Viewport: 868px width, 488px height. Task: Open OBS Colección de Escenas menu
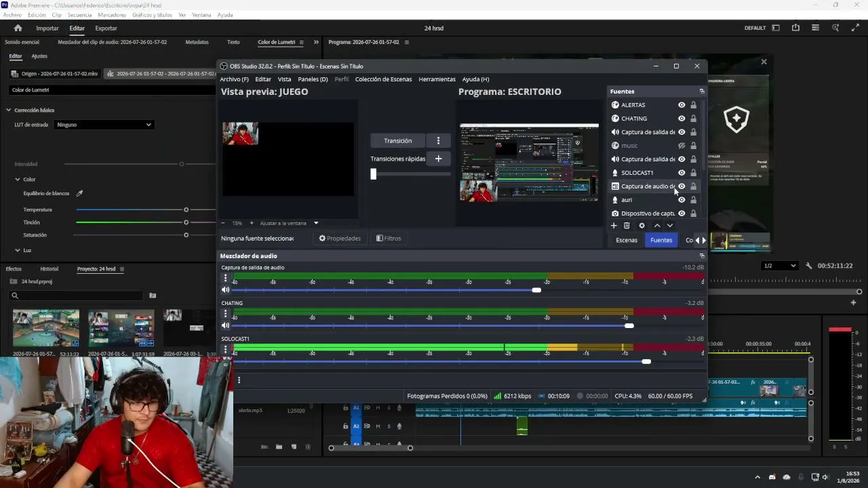click(383, 79)
